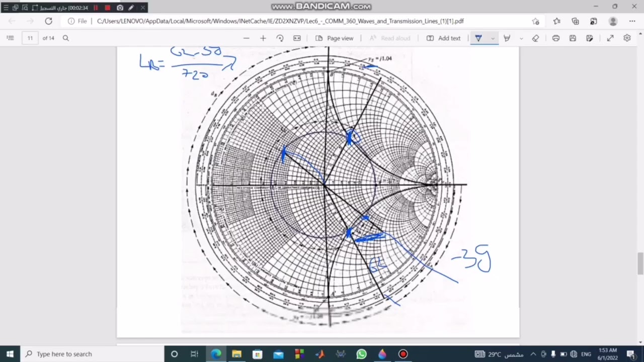
Task: Enter full screen PDF view
Action: (x=610, y=38)
